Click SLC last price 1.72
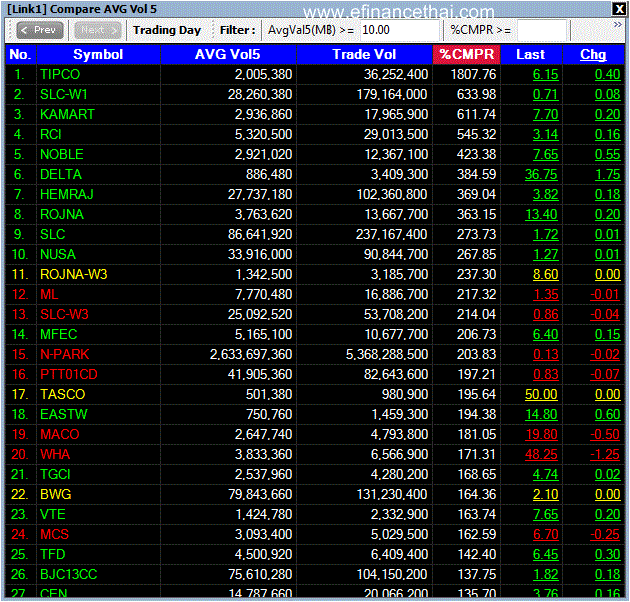The width and height of the screenshot is (630, 602). pos(546,234)
